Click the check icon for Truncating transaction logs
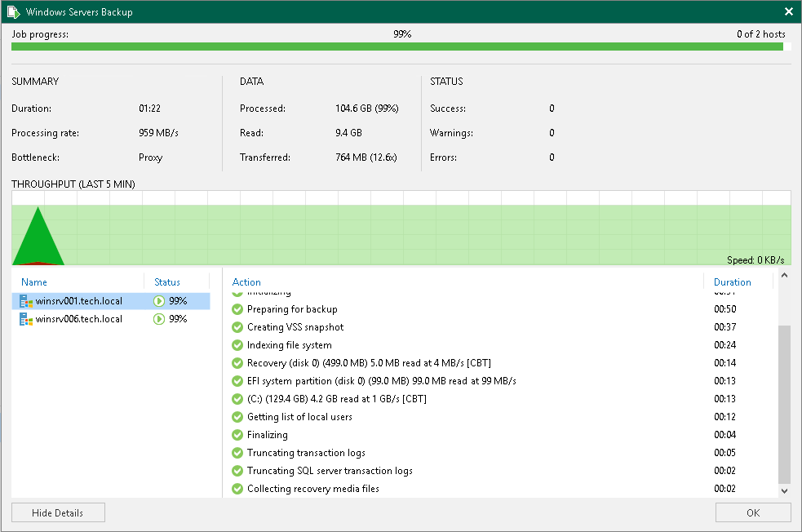 click(x=237, y=453)
